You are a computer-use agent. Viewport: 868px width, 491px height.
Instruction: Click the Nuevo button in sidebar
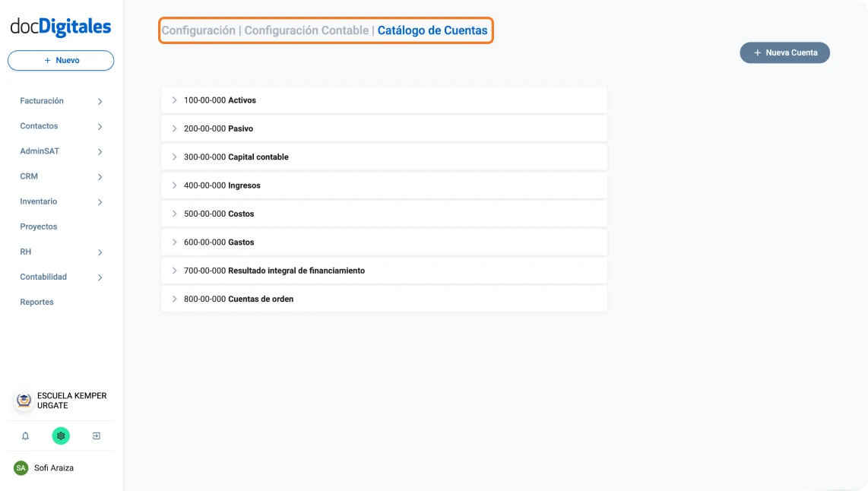coord(60,60)
